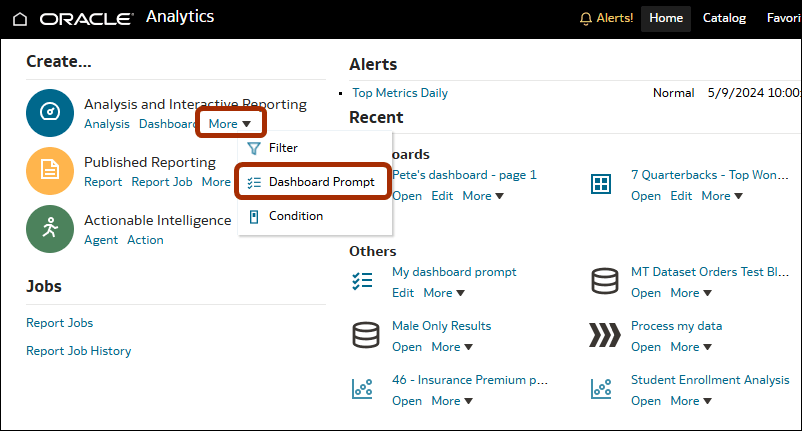This screenshot has height=431, width=802.
Task: Choose Filter from the More menu
Action: coord(315,148)
